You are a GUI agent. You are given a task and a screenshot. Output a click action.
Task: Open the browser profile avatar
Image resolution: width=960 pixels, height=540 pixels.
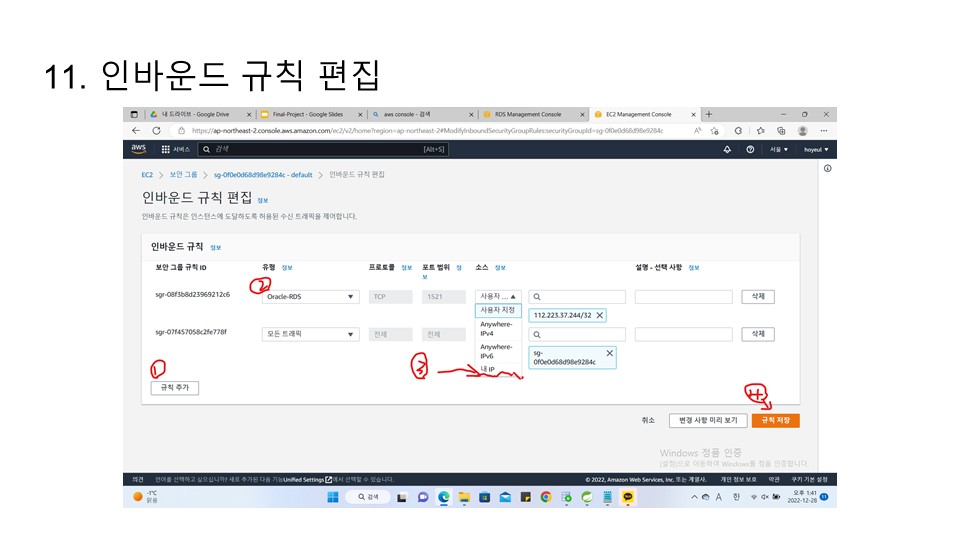pyautogui.click(x=803, y=130)
